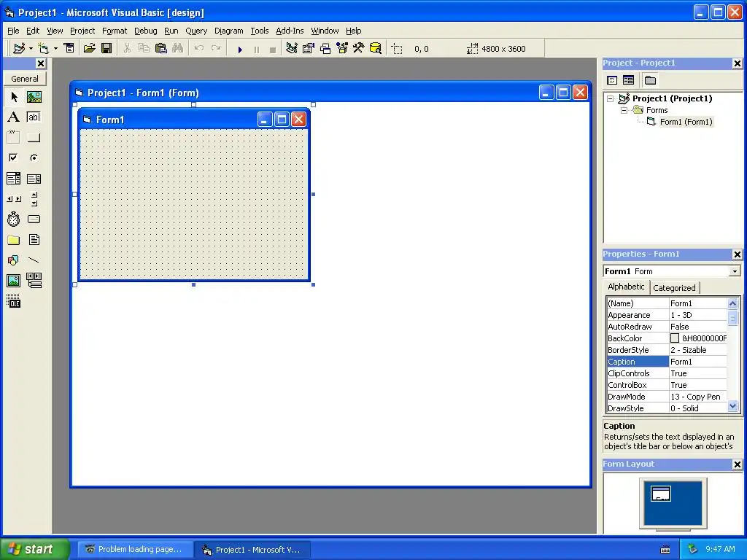747x560 pixels.
Task: Save the project with the floppy icon
Action: [107, 49]
